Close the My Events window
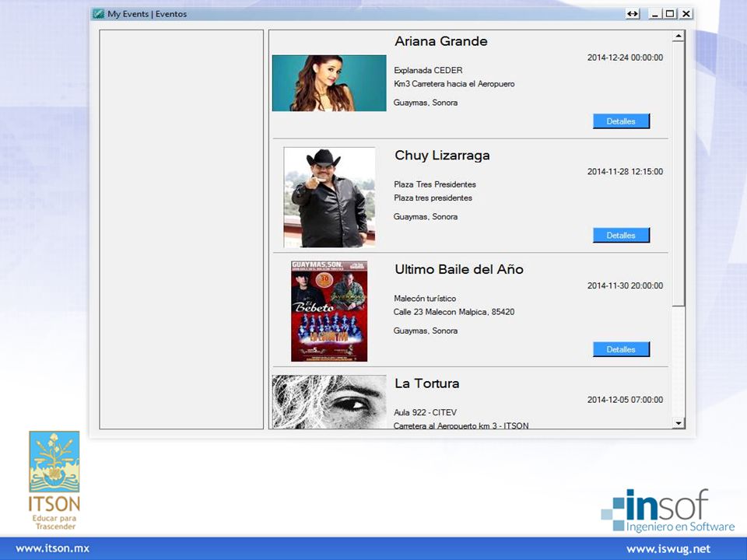Image resolution: width=747 pixels, height=560 pixels. pos(686,14)
